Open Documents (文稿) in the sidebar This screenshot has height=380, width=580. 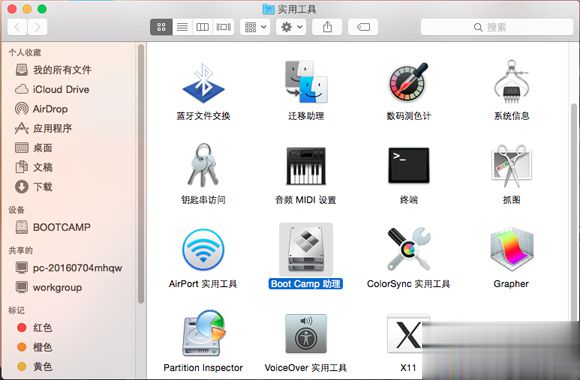pos(34,167)
